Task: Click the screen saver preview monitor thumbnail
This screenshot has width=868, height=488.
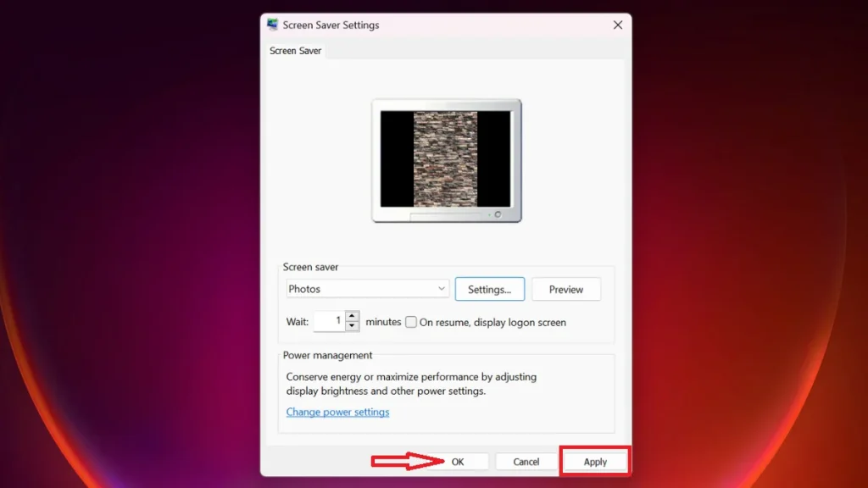Action: tap(447, 161)
